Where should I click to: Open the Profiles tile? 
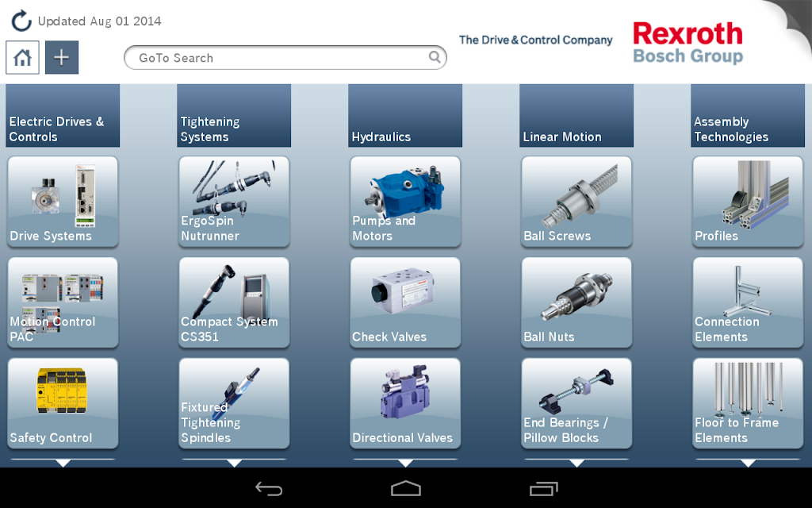click(748, 202)
